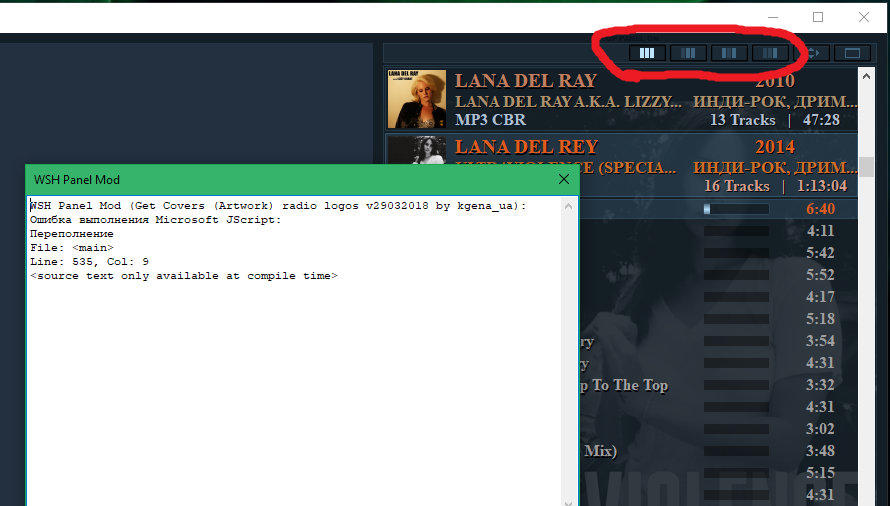This screenshot has width=890, height=506.
Task: Select the track with duration 3:54
Action: pyautogui.click(x=719, y=341)
